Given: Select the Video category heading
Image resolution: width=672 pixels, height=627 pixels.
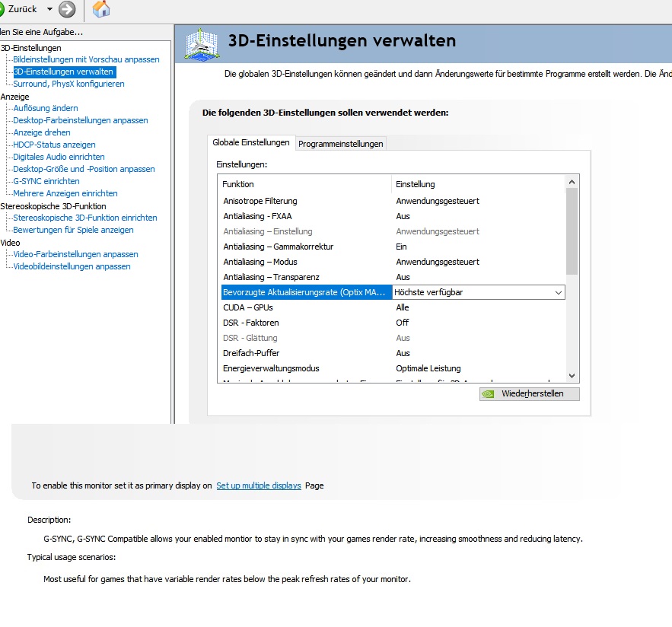Looking at the screenshot, I should click(x=11, y=243).
